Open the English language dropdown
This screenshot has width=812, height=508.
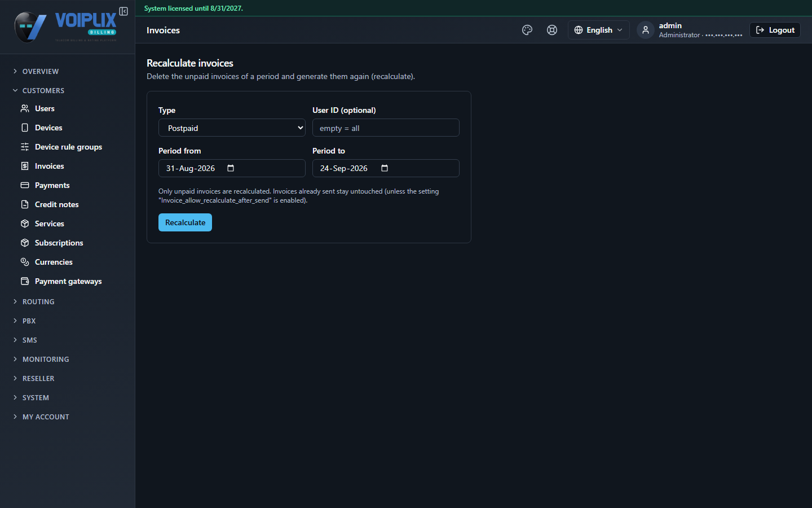[x=598, y=30]
